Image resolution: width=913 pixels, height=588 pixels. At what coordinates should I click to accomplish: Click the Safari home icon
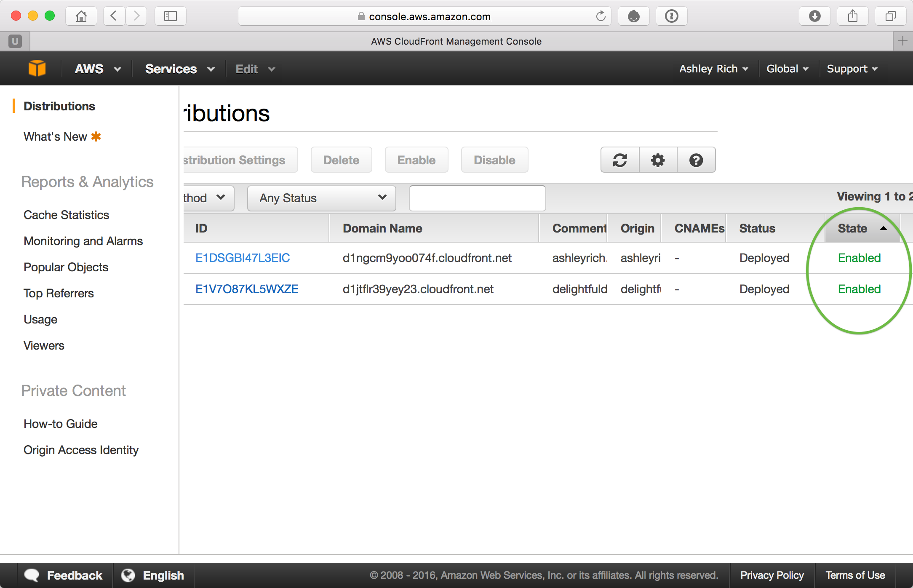tap(81, 16)
